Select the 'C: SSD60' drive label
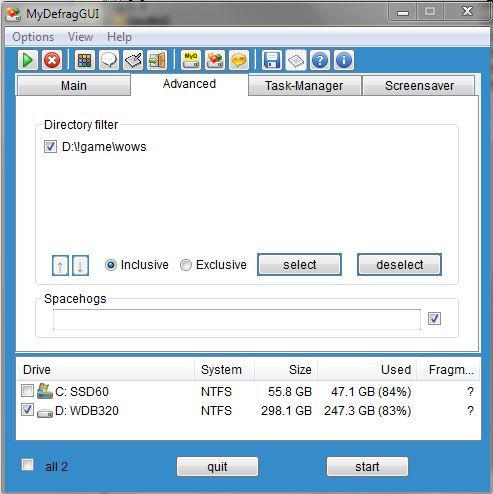 coord(82,392)
